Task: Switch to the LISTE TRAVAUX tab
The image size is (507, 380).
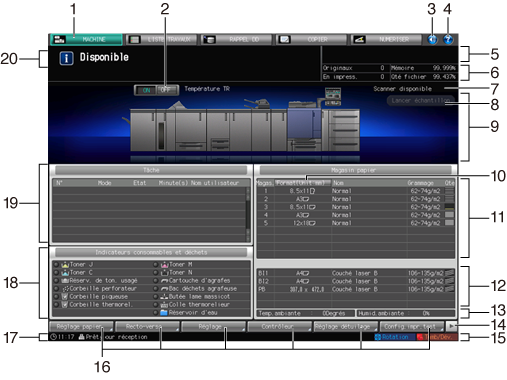Action: [x=161, y=40]
